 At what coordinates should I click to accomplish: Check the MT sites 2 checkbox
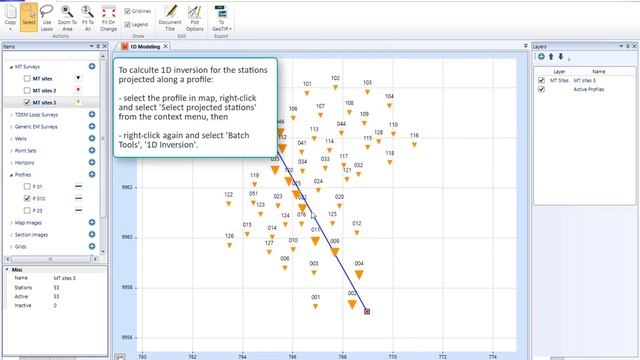[27, 90]
